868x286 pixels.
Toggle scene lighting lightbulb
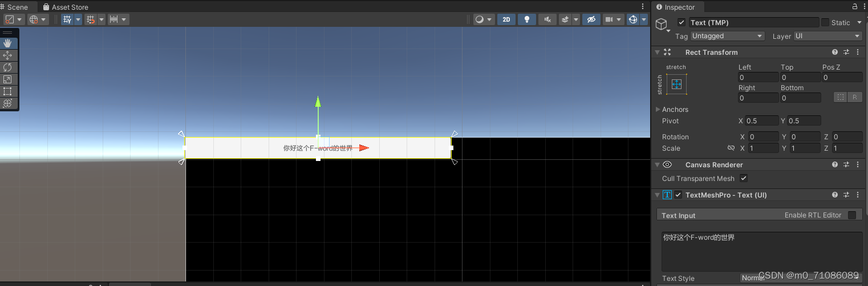click(527, 19)
